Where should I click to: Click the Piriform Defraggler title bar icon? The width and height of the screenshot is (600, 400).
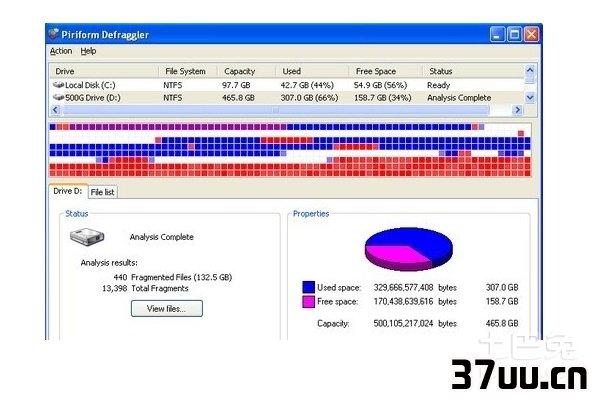54,34
